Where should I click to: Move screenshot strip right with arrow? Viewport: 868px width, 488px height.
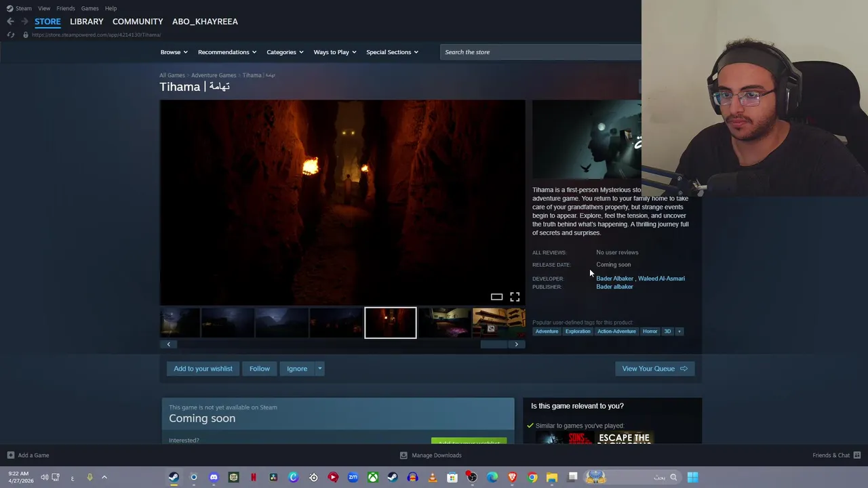tap(517, 344)
